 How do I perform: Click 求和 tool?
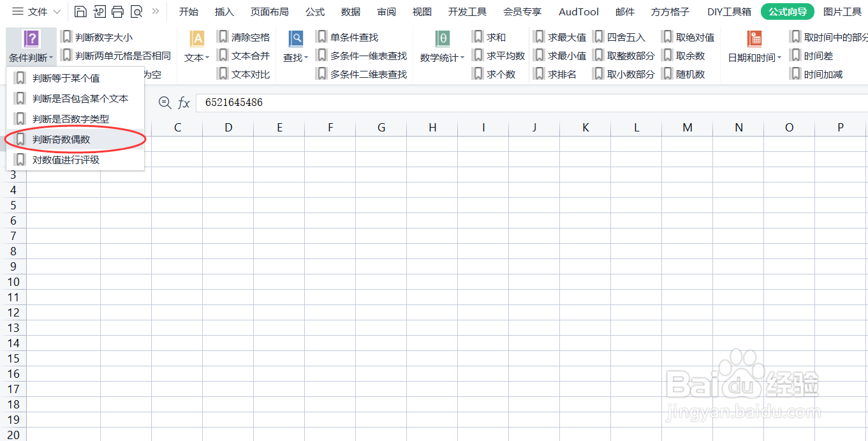[489, 37]
